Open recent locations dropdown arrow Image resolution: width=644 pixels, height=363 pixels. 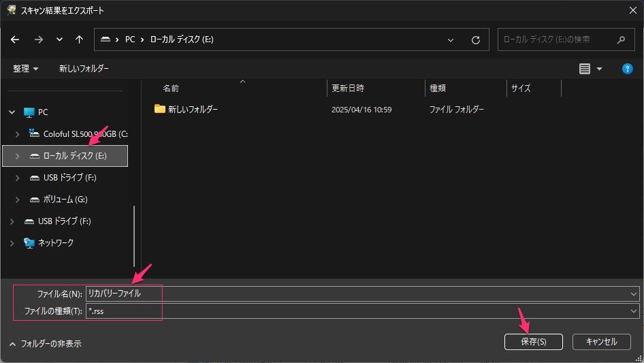pos(59,40)
